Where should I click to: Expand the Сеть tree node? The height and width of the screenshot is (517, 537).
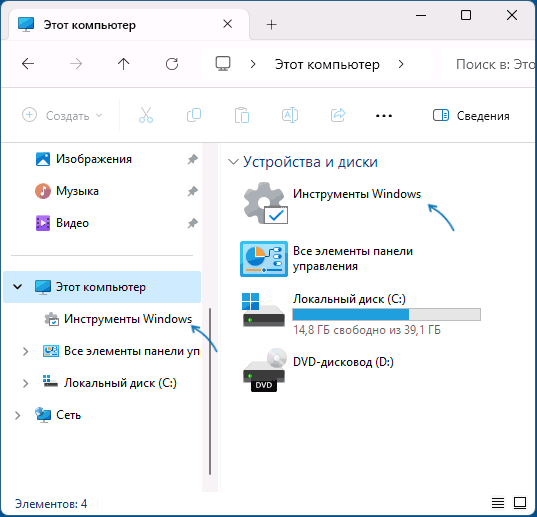[x=17, y=415]
